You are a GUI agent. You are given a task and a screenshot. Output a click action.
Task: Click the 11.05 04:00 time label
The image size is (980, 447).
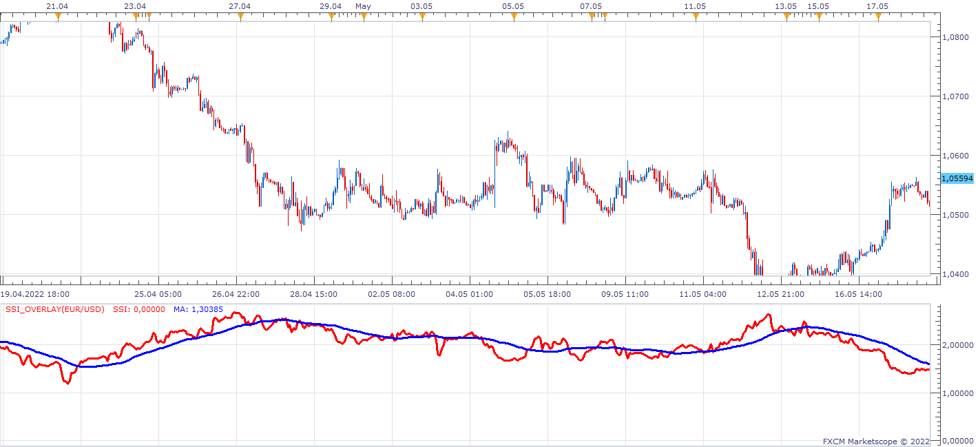pyautogui.click(x=703, y=294)
